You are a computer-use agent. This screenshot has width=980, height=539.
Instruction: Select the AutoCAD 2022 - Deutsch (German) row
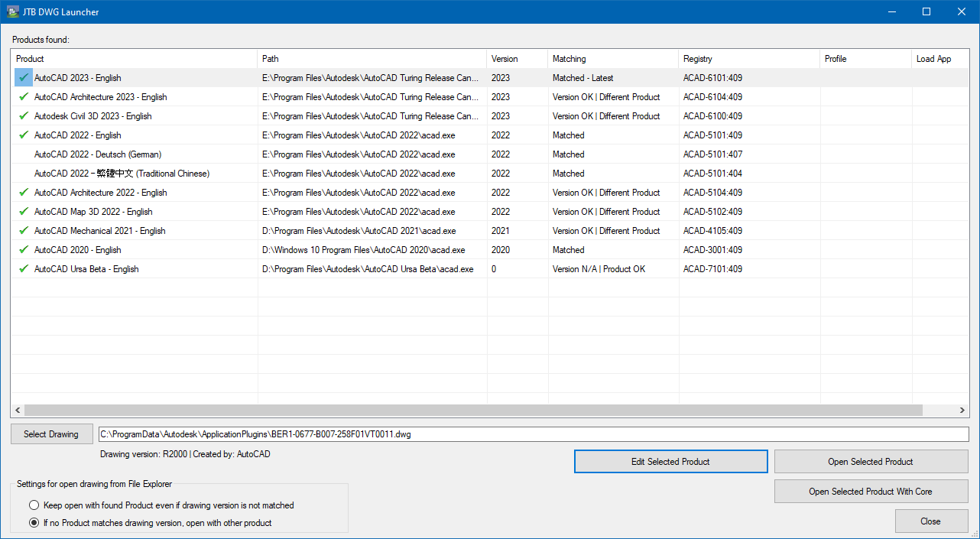(x=490, y=154)
